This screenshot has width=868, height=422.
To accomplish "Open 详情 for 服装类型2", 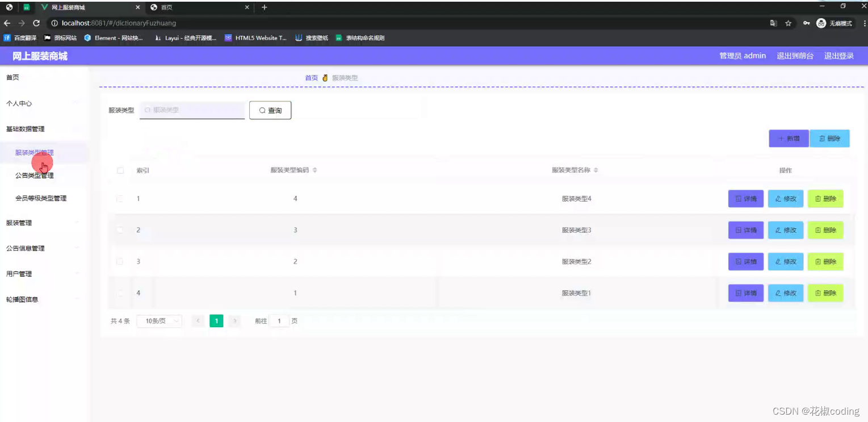I will point(746,261).
